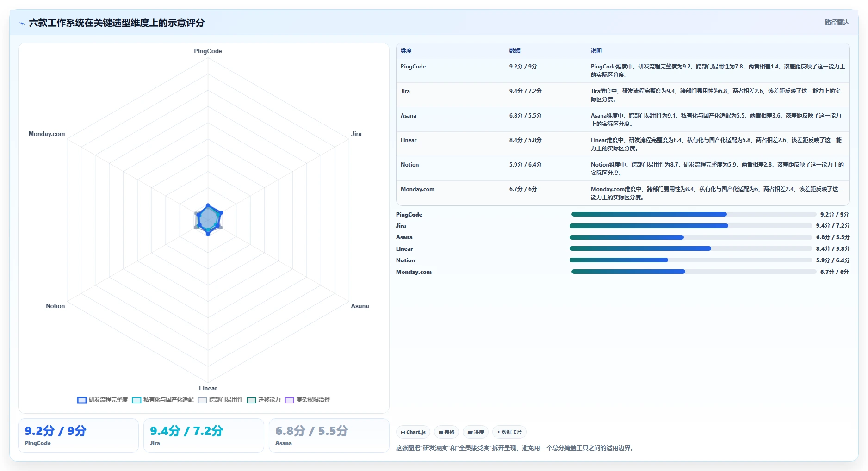The image size is (868, 471).
Task: Select the Notion cell in the table
Action: tap(410, 165)
